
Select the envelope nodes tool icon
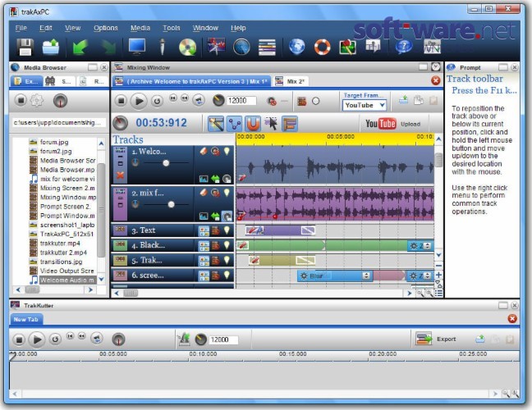point(235,123)
